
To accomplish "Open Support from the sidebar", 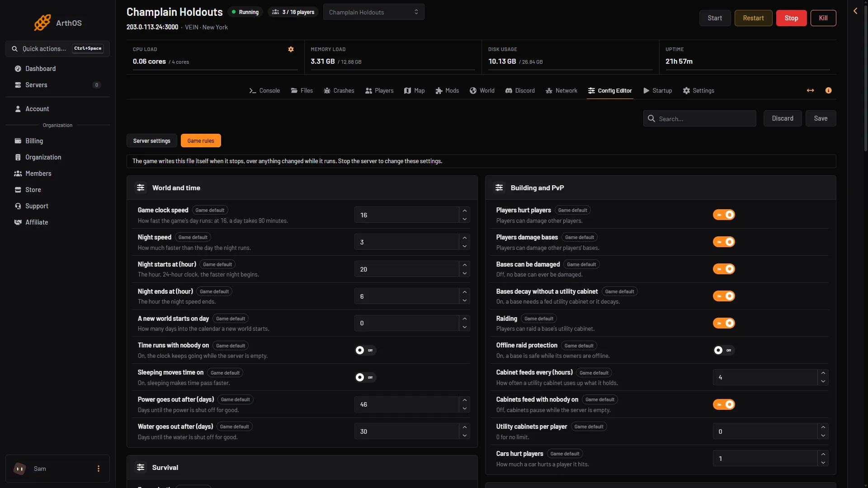I will (x=57, y=206).
